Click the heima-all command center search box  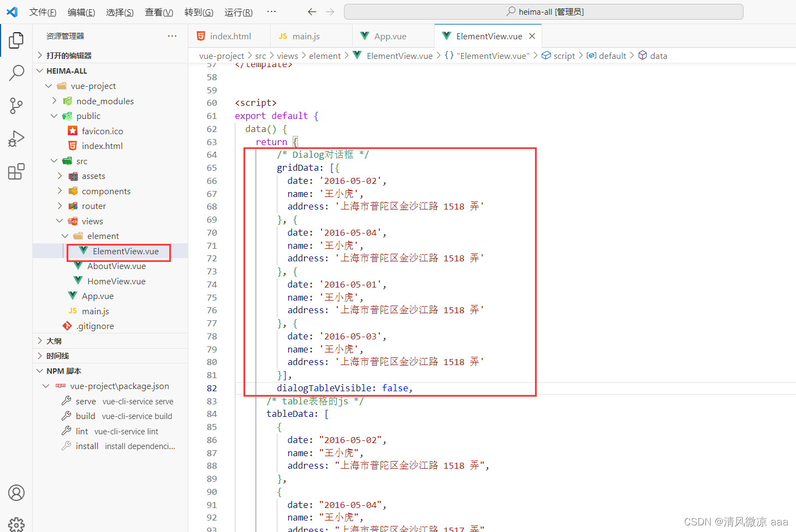(x=544, y=11)
